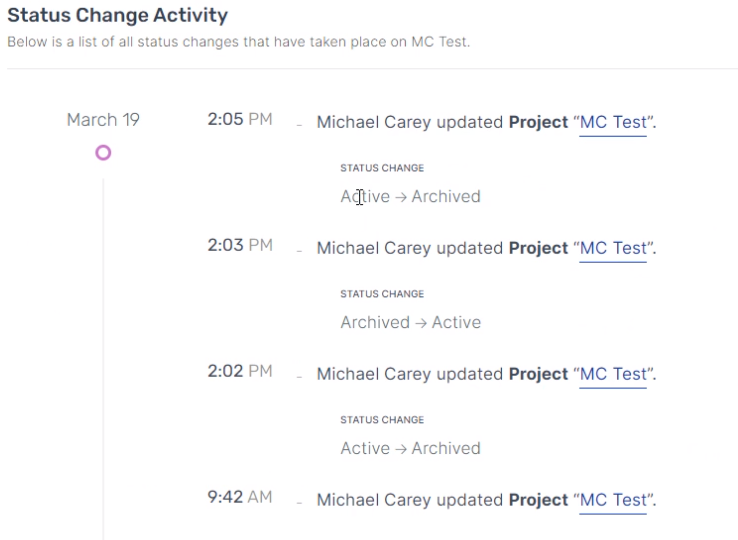738x540 pixels.
Task: Click Active → Archived text under 2:05 PM
Action: (410, 197)
